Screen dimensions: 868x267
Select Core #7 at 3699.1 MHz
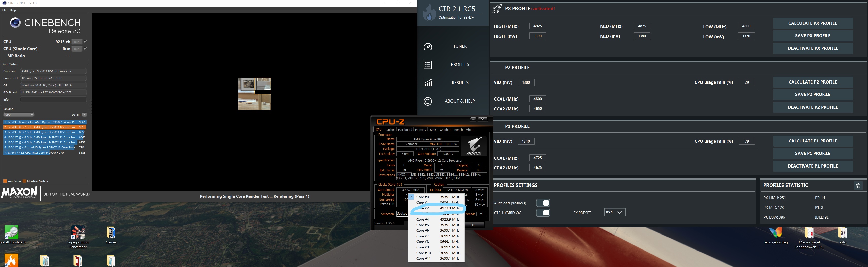tap(436, 236)
